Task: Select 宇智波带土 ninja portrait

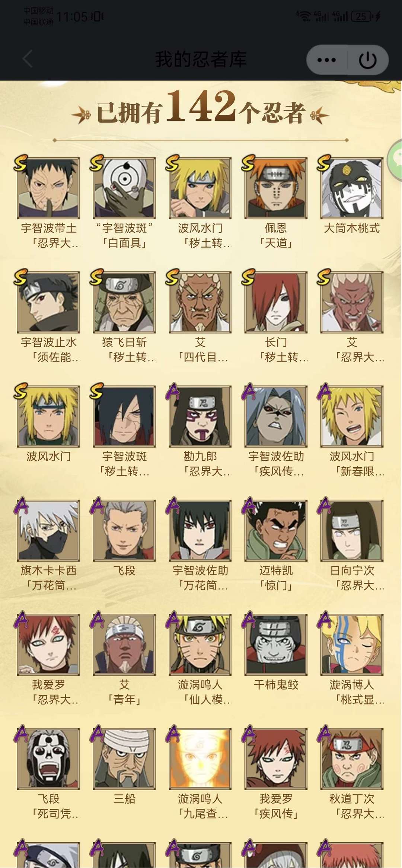Action: (x=48, y=188)
